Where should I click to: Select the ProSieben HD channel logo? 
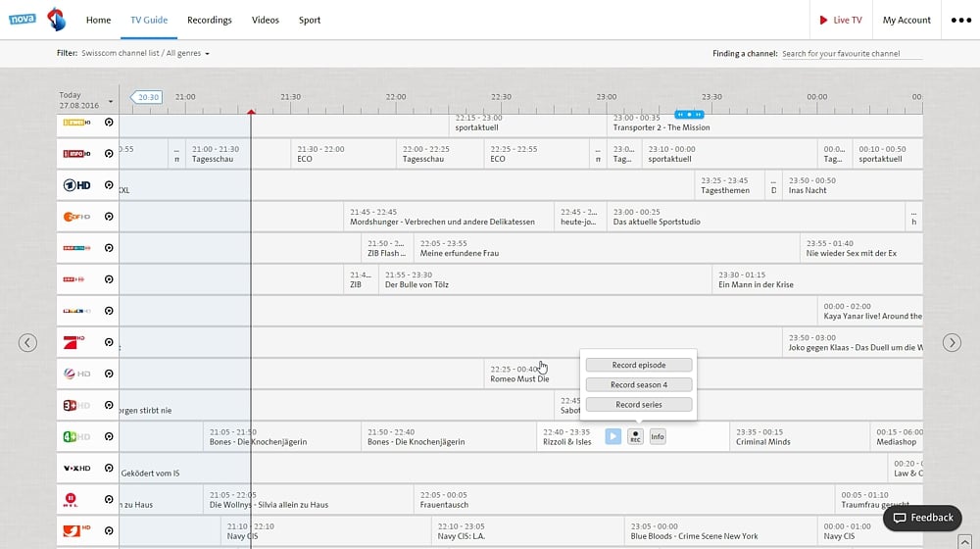point(73,342)
